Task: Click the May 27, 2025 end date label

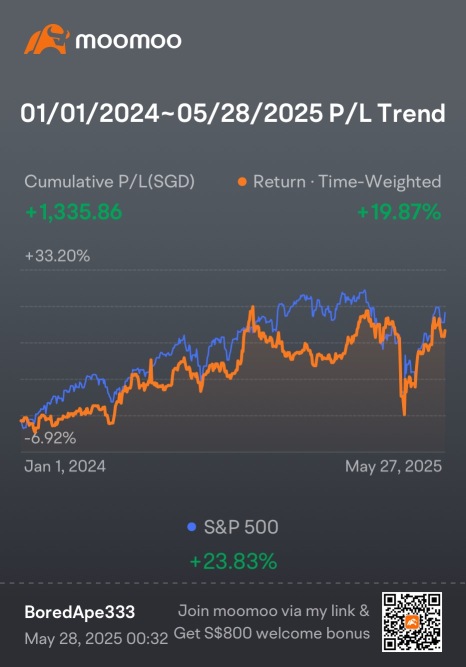Action: pos(394,466)
